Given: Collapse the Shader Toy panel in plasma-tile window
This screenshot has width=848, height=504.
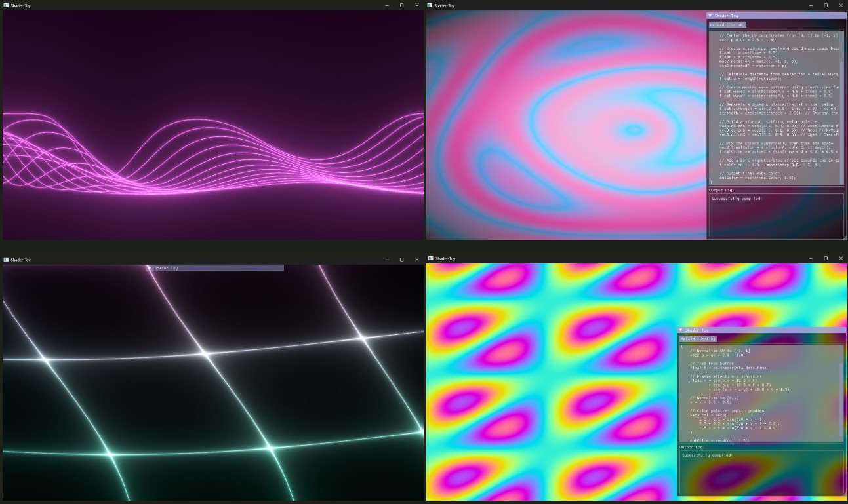Looking at the screenshot, I should (x=681, y=330).
